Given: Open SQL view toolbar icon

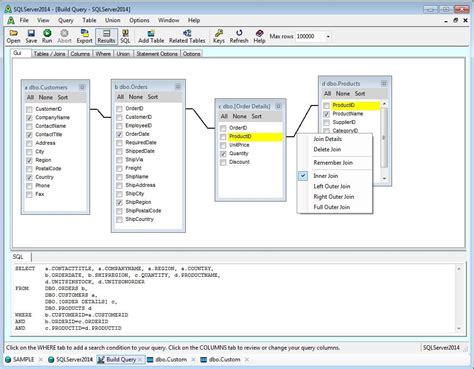Looking at the screenshot, I should 125,36.
